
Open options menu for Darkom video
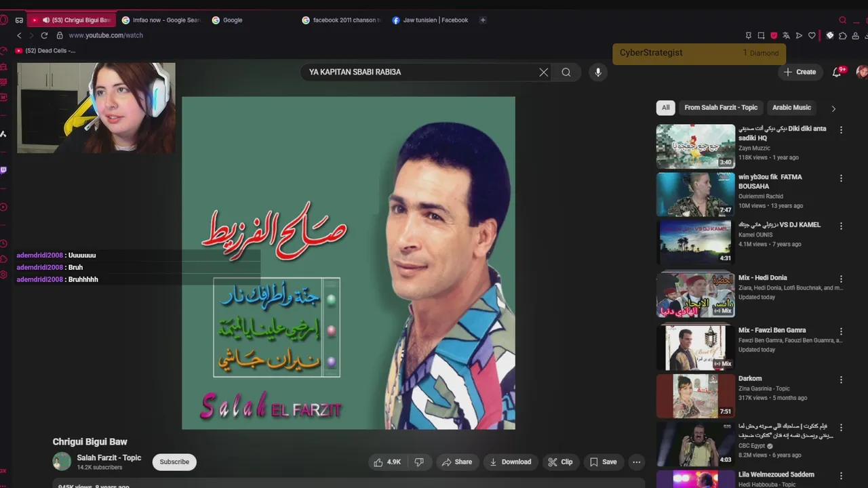point(841,380)
